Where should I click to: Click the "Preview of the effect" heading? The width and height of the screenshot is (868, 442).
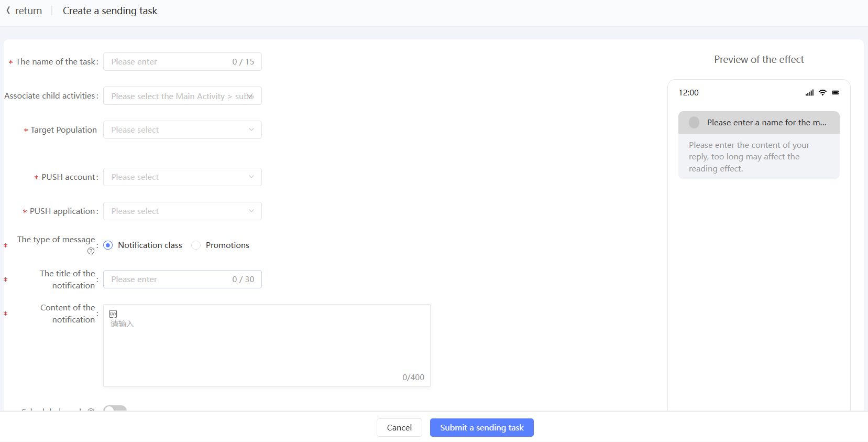759,60
